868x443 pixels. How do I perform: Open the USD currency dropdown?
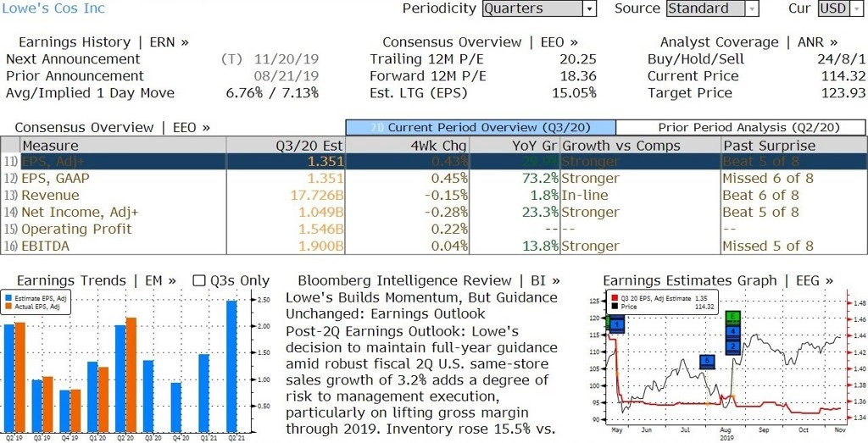click(840, 8)
